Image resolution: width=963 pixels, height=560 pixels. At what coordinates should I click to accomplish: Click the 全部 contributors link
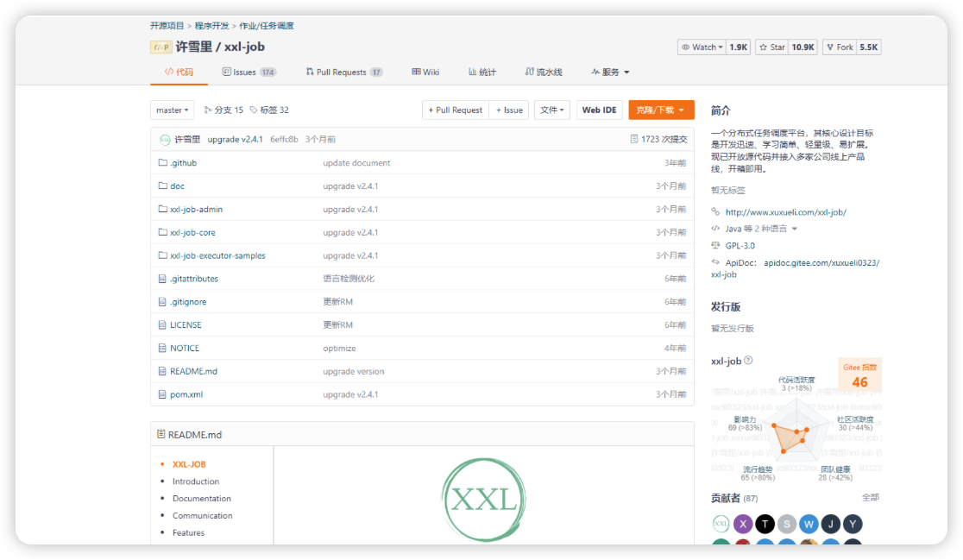click(871, 497)
